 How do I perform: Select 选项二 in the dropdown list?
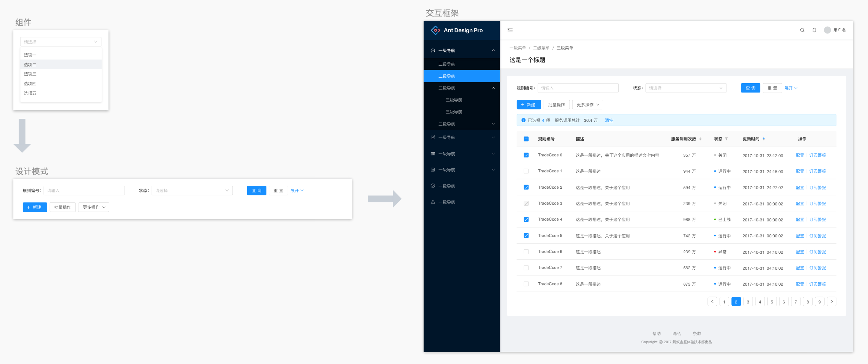pyautogui.click(x=61, y=65)
